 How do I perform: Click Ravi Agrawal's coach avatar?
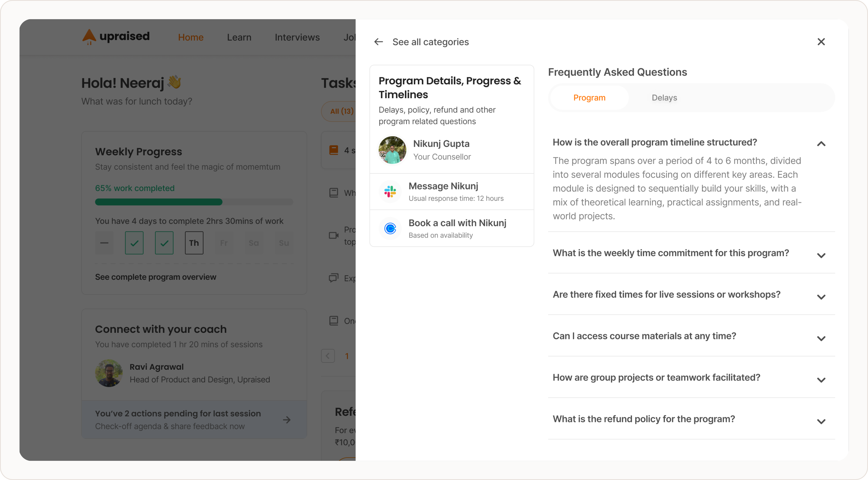[x=108, y=373]
